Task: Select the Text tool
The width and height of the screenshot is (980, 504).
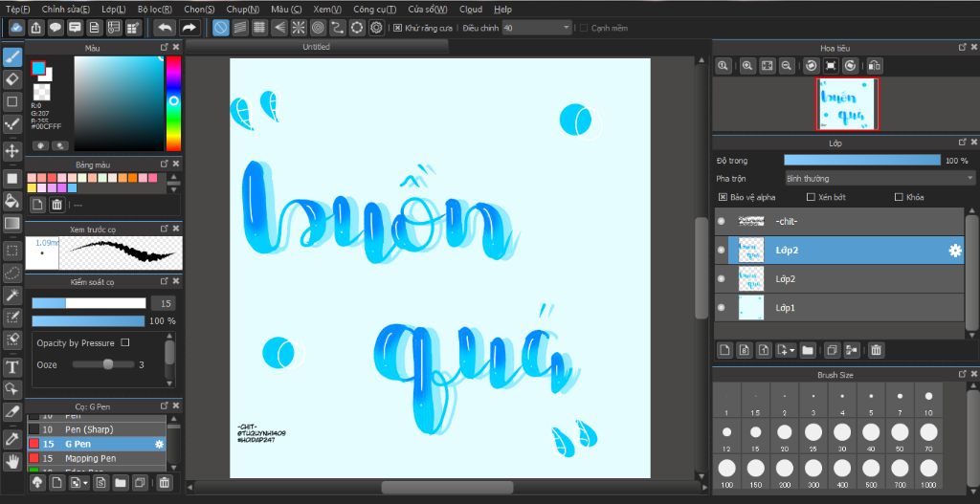Action: [x=12, y=366]
